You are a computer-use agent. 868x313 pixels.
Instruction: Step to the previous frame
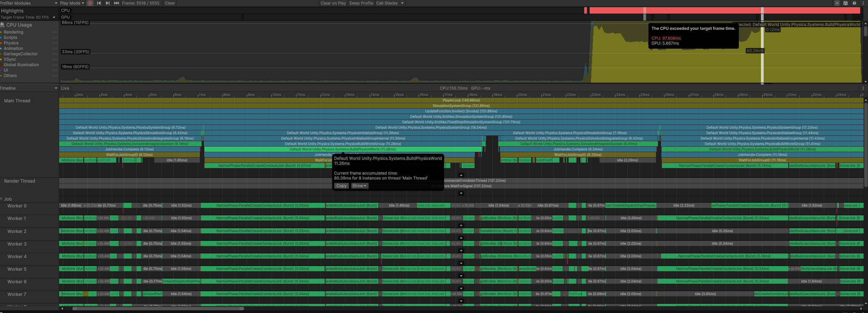[99, 3]
